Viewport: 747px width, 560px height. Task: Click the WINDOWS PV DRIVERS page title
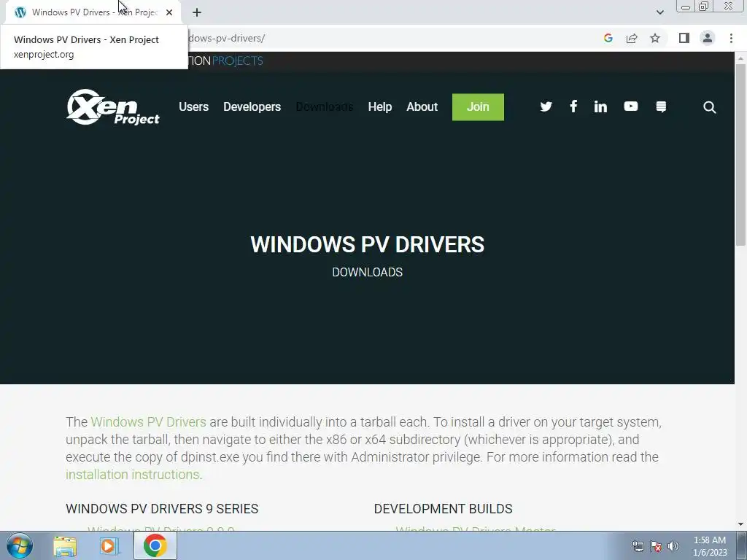click(x=368, y=244)
